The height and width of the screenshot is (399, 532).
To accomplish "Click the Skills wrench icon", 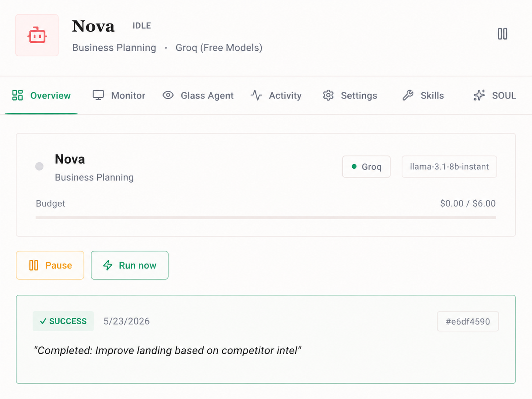I will tap(408, 96).
